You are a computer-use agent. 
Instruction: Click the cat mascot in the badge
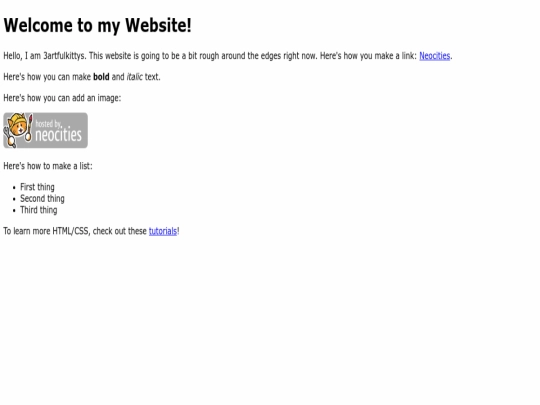click(x=18, y=127)
